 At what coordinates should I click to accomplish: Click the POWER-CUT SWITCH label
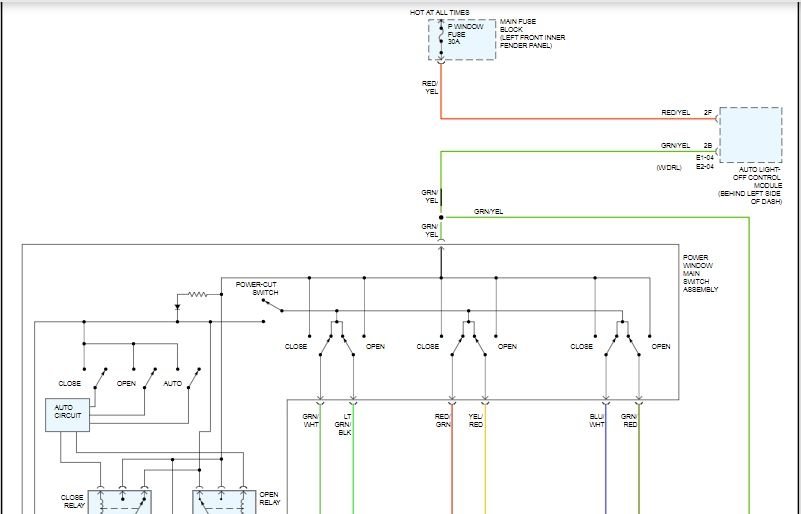256,288
